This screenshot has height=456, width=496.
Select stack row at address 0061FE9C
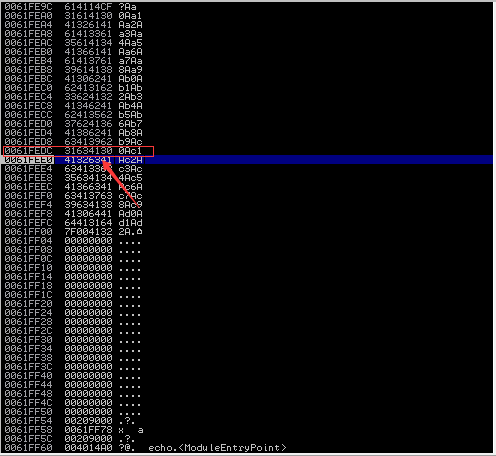click(x=247, y=7)
